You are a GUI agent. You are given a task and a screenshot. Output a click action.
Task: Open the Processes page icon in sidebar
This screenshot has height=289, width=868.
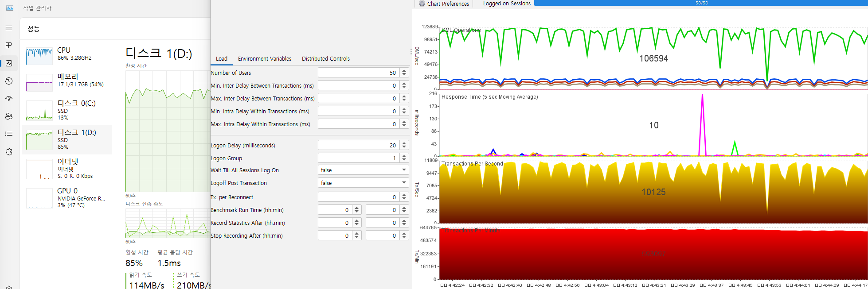pos(9,46)
